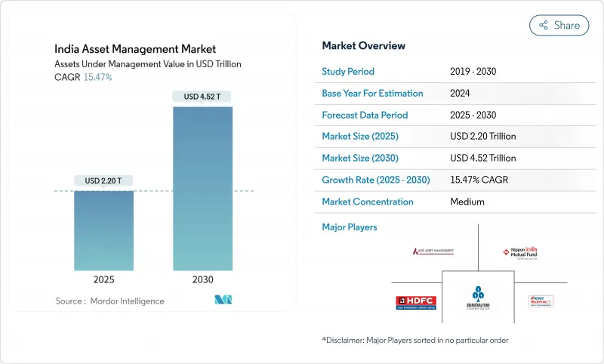
Task: Click the SBI Mutual Fund logo
Action: coord(477,296)
